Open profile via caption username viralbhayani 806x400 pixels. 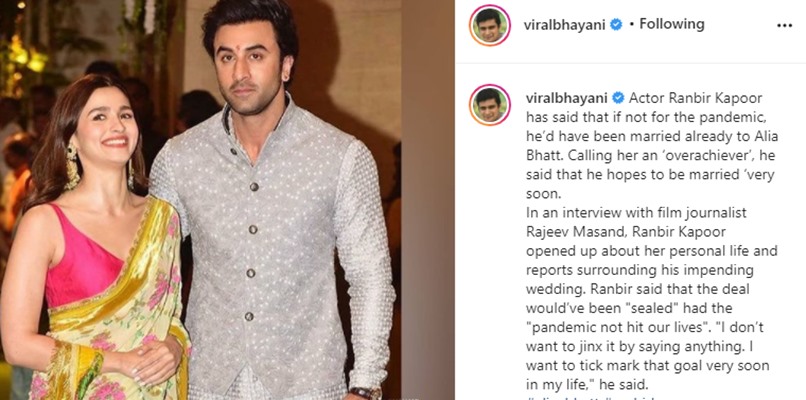567,98
